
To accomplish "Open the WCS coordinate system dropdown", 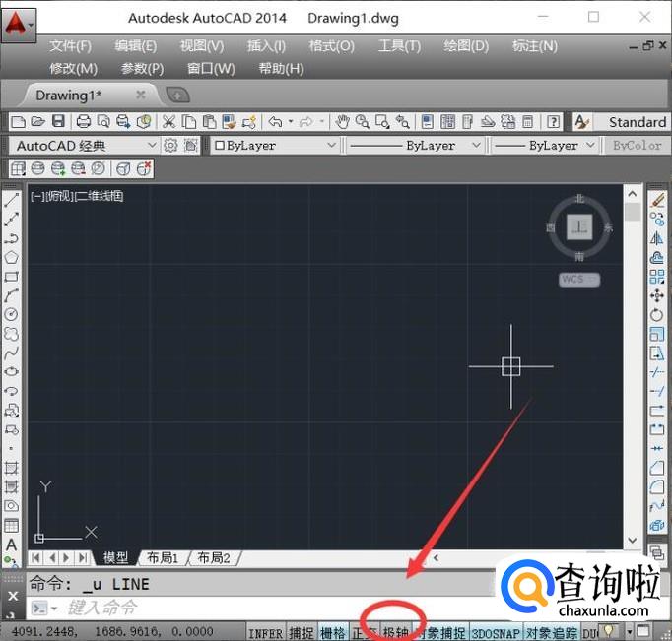I will pos(579,280).
